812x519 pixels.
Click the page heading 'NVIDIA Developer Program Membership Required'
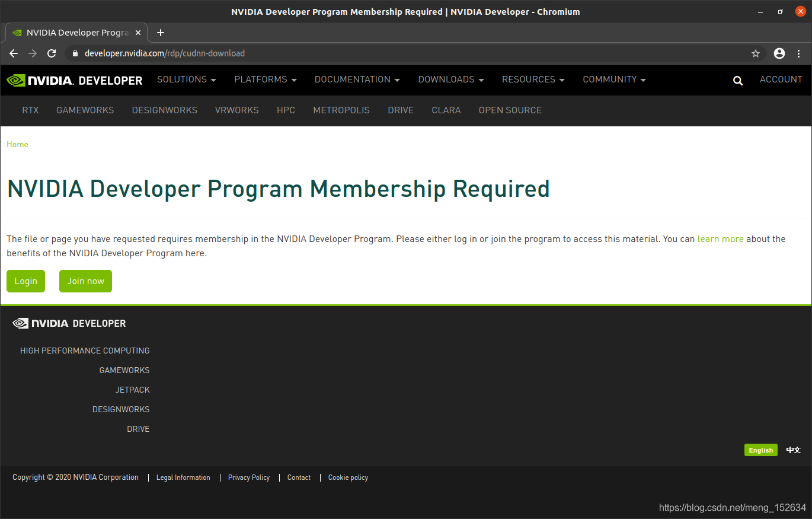(278, 189)
